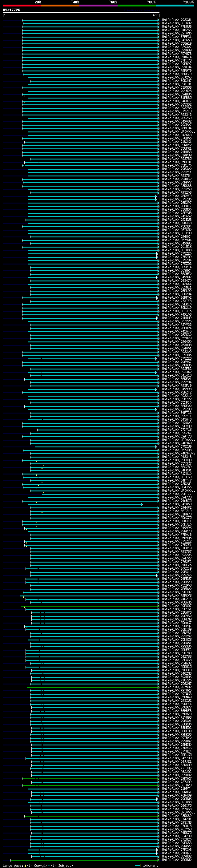Click the red ~20% identity legend segment
Image resolution: width=197 pixels, height=868 pixels.
coord(22,6)
